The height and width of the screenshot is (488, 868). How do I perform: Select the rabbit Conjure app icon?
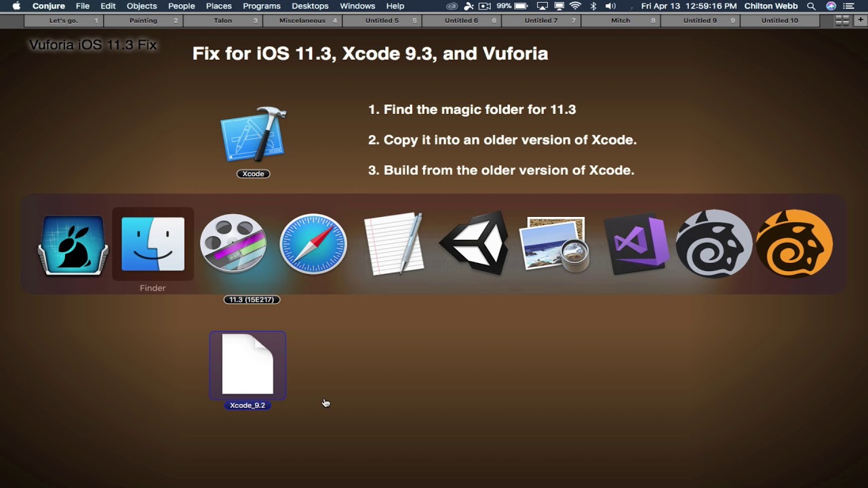tap(73, 245)
